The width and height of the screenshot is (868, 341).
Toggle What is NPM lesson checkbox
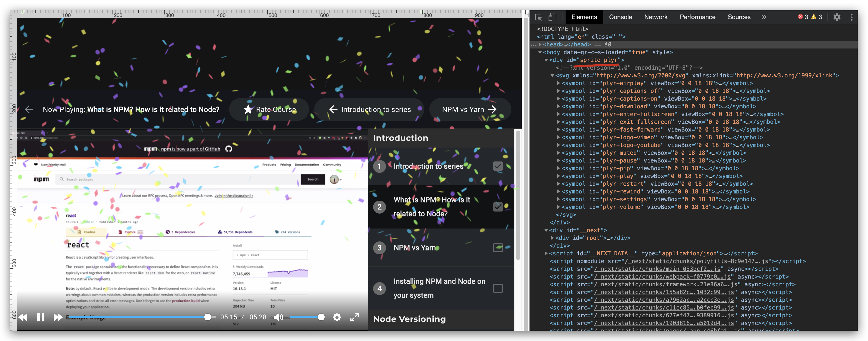[x=498, y=207]
